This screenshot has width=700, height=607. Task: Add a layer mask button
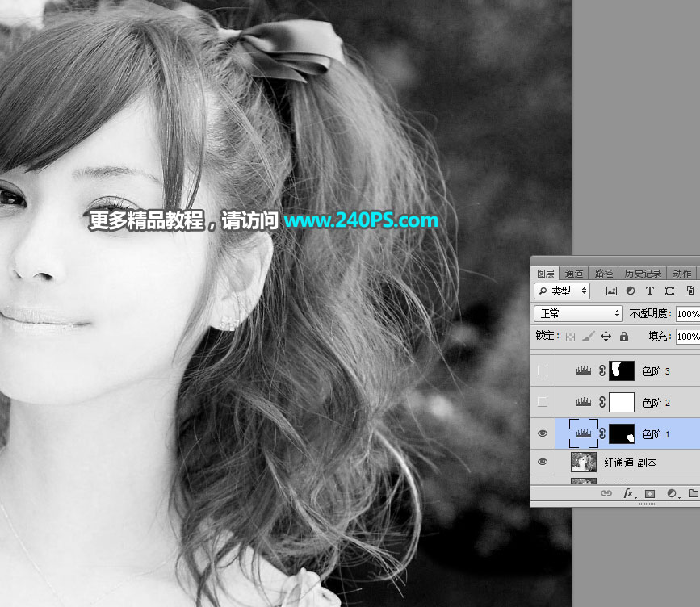tap(650, 494)
